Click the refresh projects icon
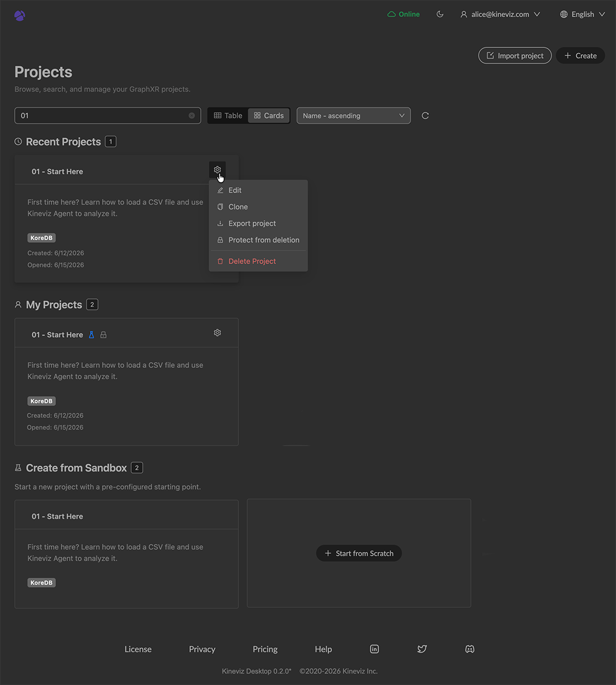The width and height of the screenshot is (616, 685). (425, 116)
